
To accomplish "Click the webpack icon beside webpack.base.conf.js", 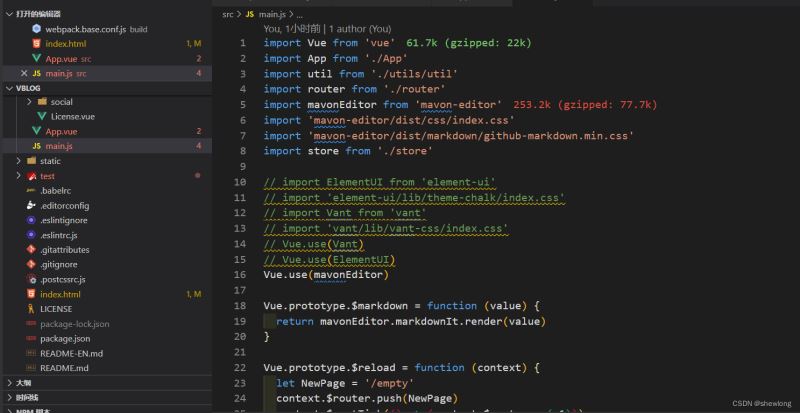I will (x=36, y=29).
